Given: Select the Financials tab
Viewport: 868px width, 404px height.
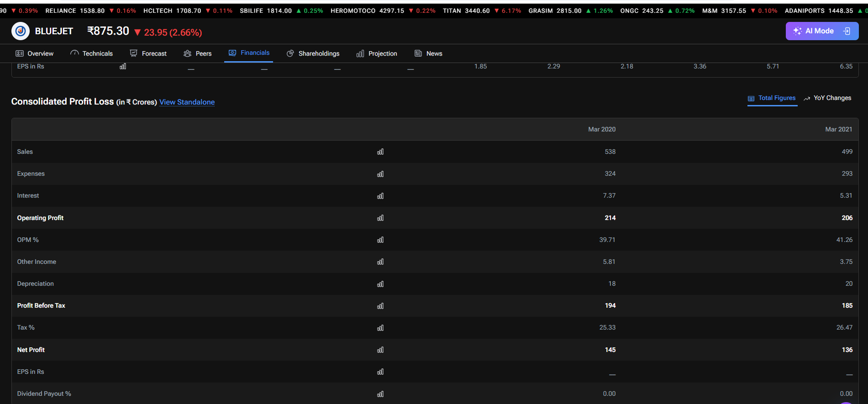Looking at the screenshot, I should click(249, 53).
